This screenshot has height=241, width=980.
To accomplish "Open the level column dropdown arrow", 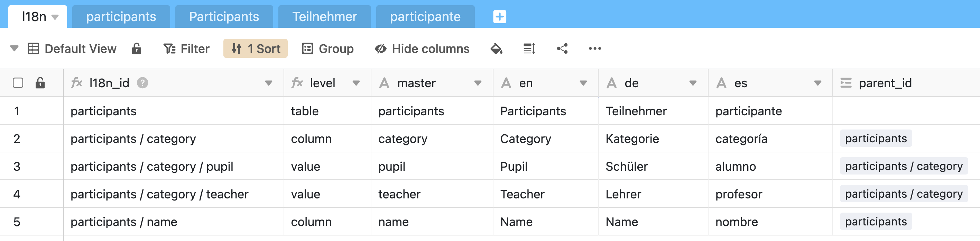I will point(356,83).
